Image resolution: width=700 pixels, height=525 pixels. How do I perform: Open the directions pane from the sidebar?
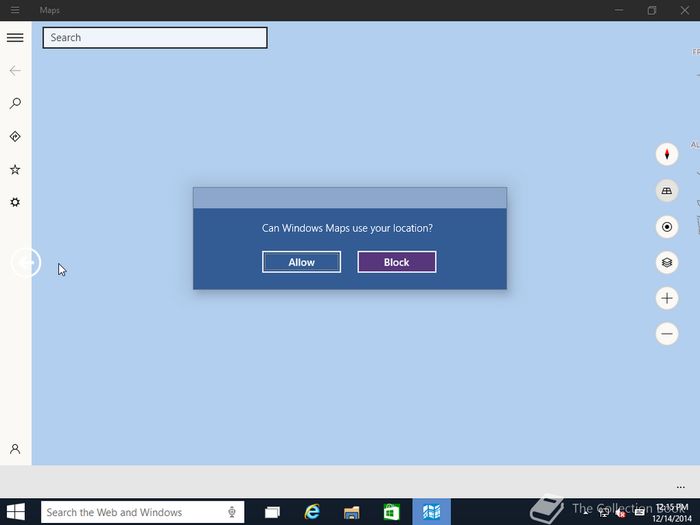click(x=15, y=137)
